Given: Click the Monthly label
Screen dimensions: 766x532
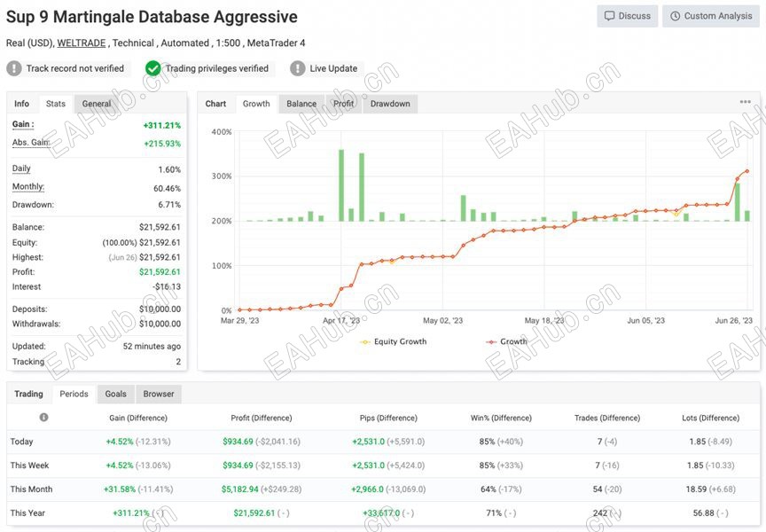Looking at the screenshot, I should point(28,186).
